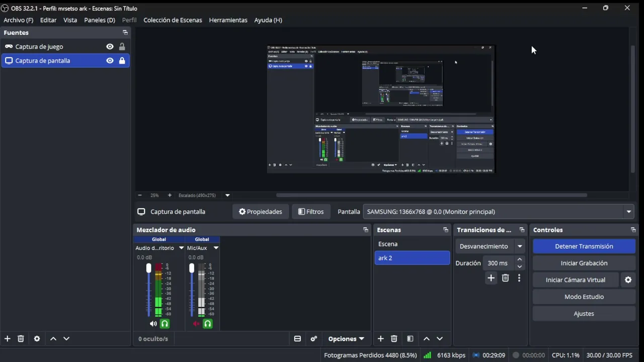Hide the Captura de pantalla source
Screen dimensions: 644x362
[110, 61]
